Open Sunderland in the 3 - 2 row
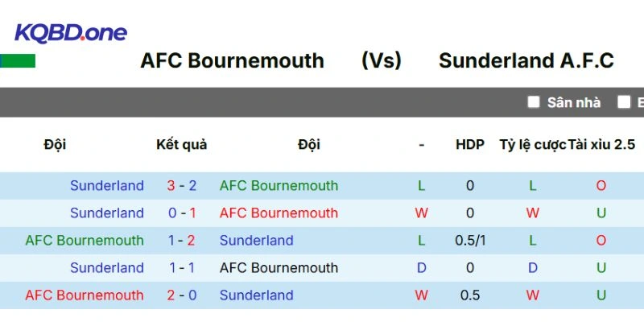 [106, 186]
